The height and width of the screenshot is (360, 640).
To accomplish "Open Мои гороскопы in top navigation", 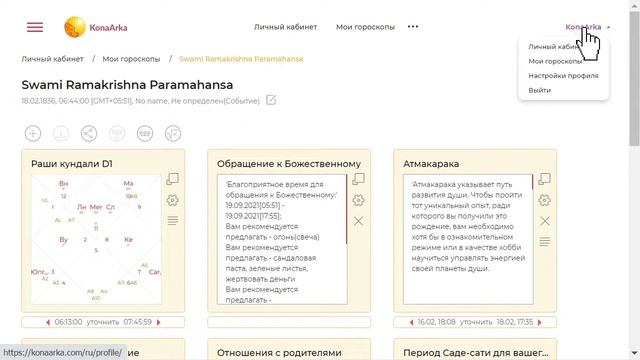I will click(x=365, y=27).
